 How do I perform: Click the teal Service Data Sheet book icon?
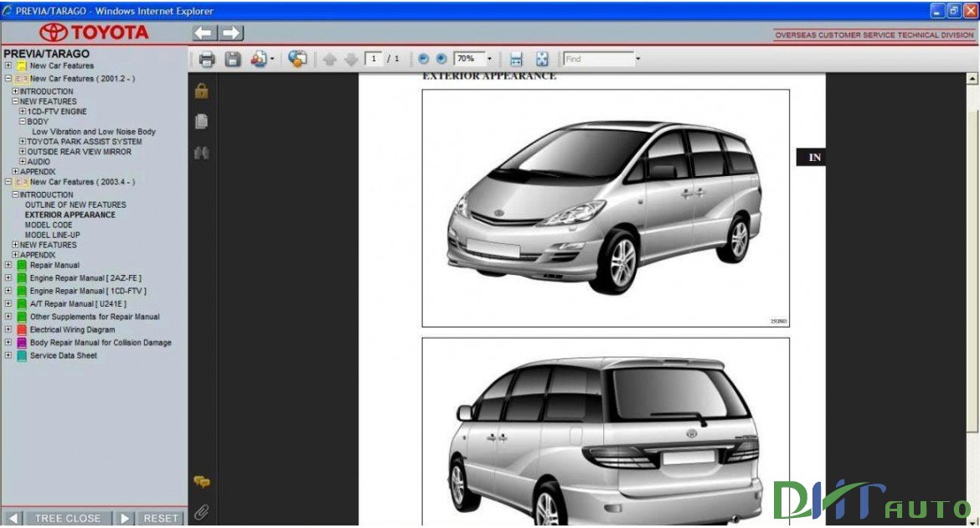click(x=22, y=356)
